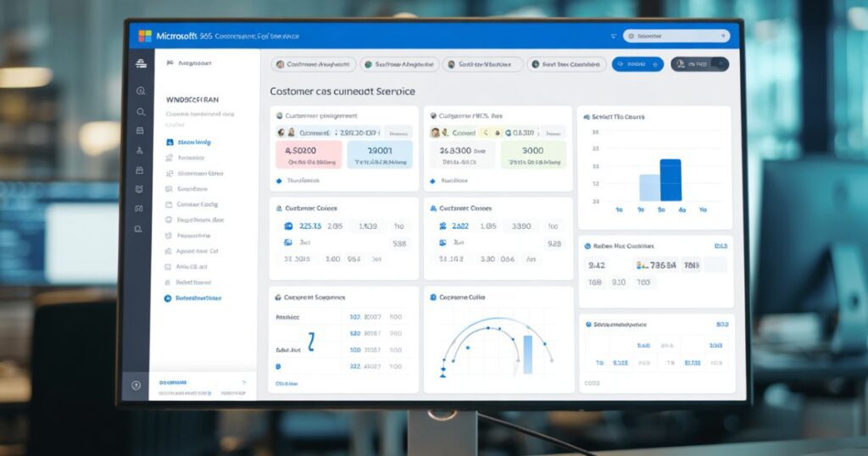Follow the blue link at the bottom of the card listing 102

click(287, 383)
